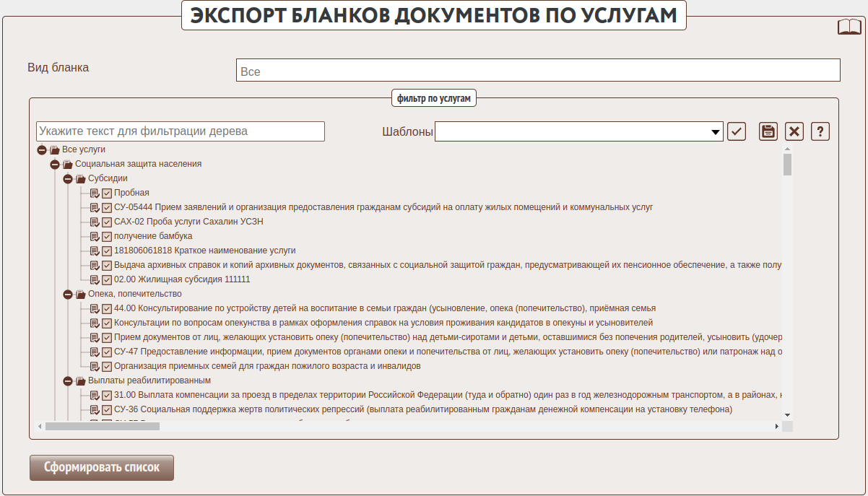Delete template with the X icon
This screenshot has width=868, height=496.
tap(794, 131)
